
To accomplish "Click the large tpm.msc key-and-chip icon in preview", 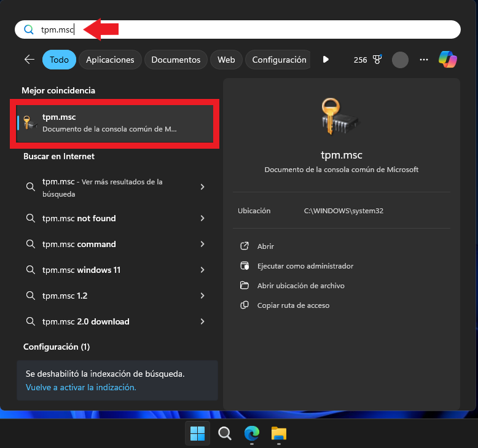I will [x=340, y=117].
